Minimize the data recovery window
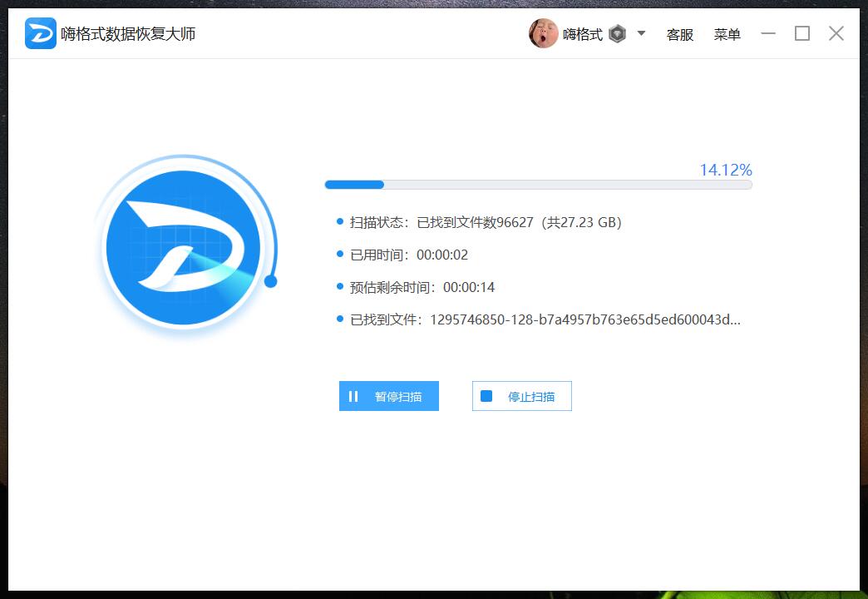Image resolution: width=868 pixels, height=599 pixels. tap(767, 33)
